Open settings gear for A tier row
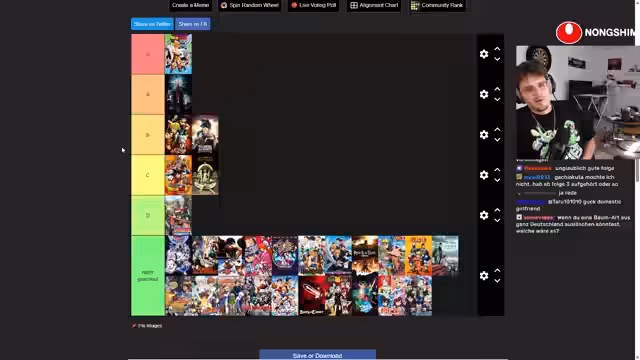Image resolution: width=640 pixels, height=360 pixels. [x=484, y=94]
